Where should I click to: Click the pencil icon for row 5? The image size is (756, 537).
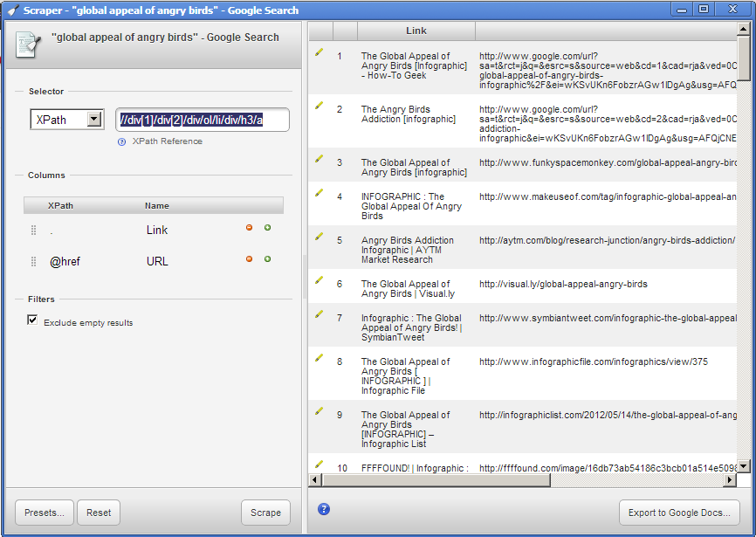(320, 237)
